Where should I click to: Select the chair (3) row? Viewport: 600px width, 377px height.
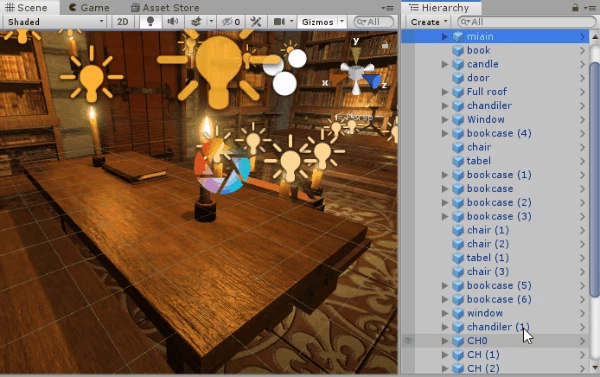pos(495,271)
